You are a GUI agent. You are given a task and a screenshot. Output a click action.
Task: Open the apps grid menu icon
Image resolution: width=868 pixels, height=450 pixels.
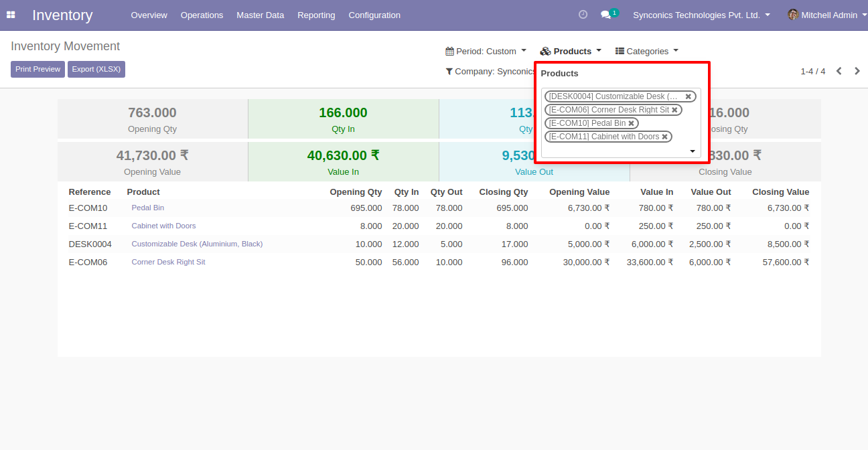point(11,15)
